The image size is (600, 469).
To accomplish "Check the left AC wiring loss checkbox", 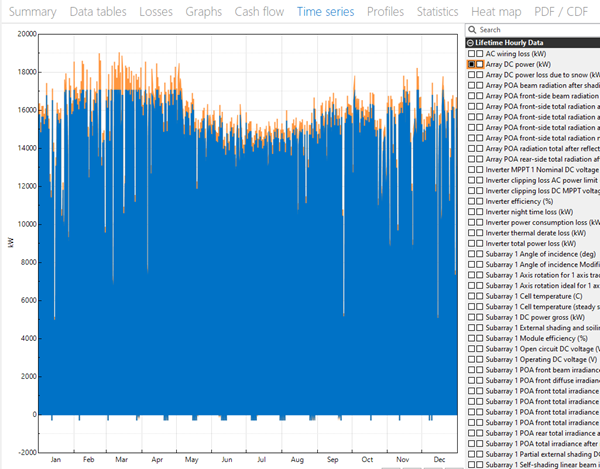I will click(471, 53).
